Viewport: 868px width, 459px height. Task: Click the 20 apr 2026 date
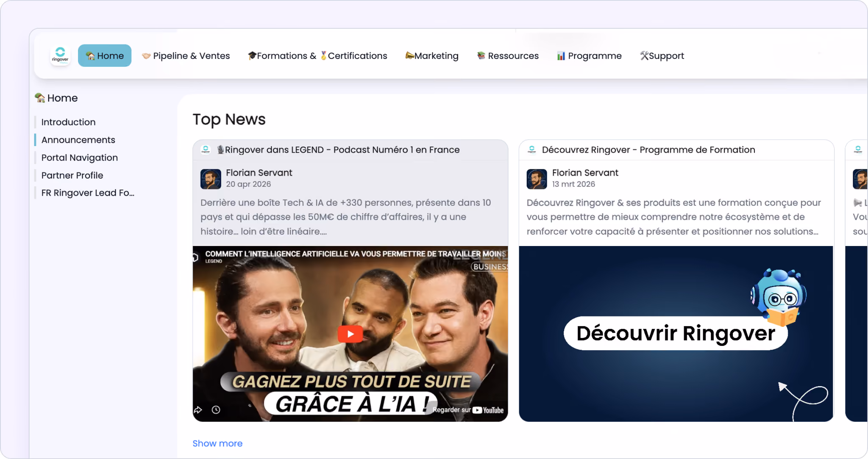248,184
